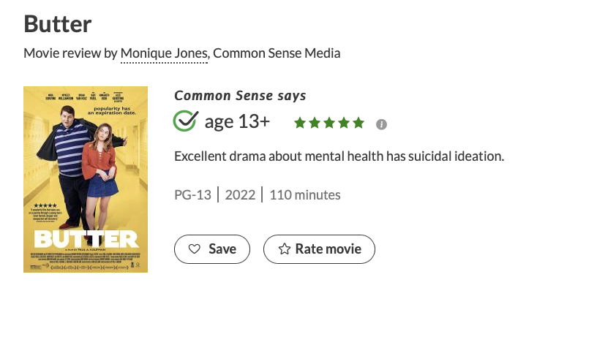597x364 pixels.
Task: Open reviewer Monique Jones link
Action: click(x=165, y=53)
